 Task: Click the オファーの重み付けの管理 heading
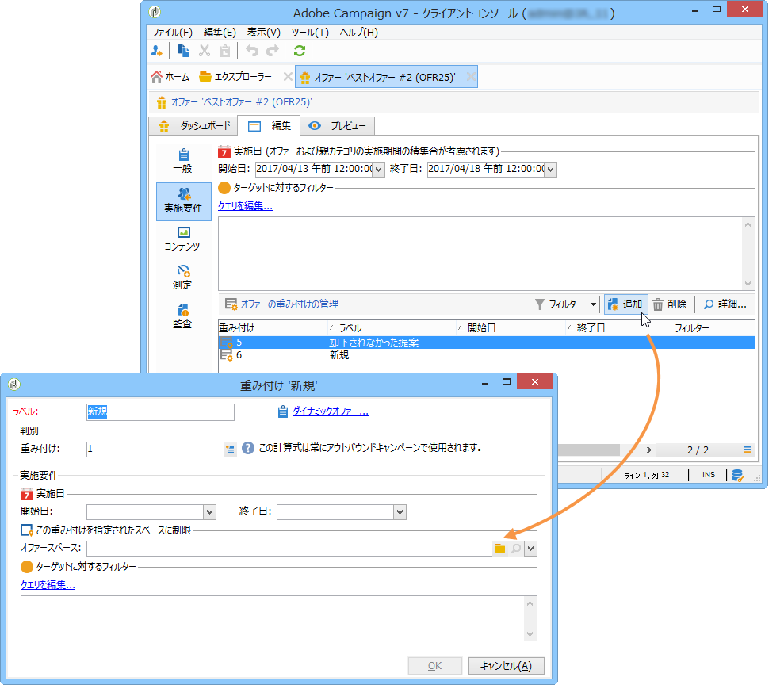289,304
